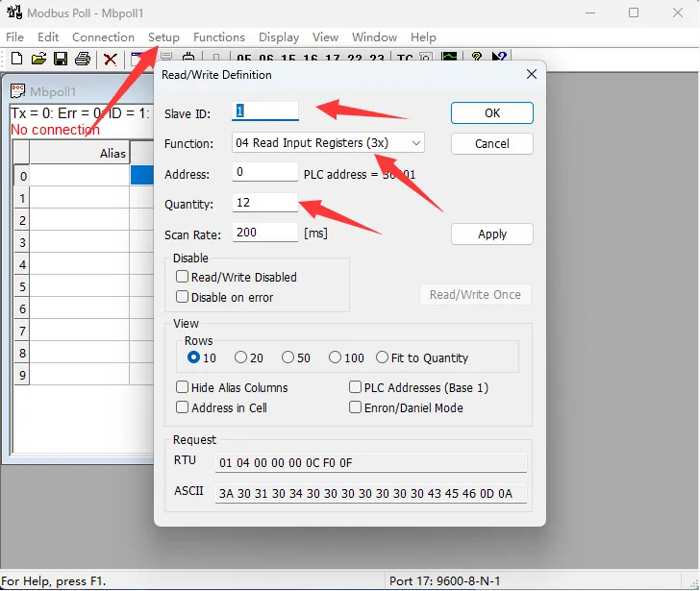Check the Disable on error option
Viewport: 700px width, 591px height.
(182, 297)
